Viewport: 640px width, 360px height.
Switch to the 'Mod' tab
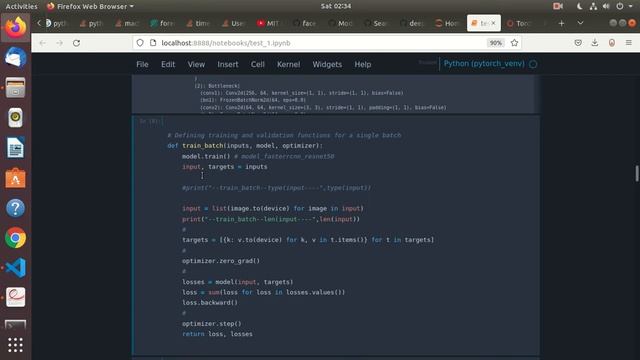340,23
